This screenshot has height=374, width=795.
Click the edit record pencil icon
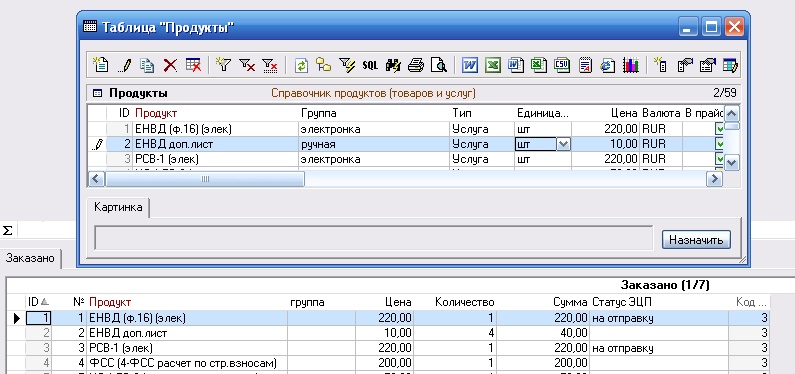[125, 65]
